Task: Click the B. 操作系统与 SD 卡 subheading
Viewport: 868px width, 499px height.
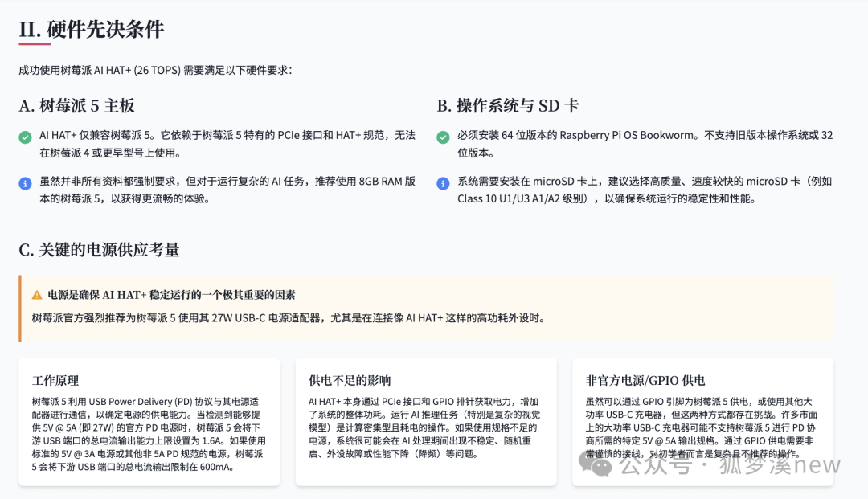Action: pyautogui.click(x=508, y=106)
